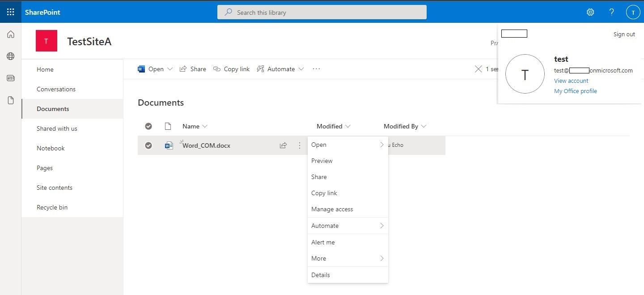Expand the Automate toolbar dropdown chevron
The width and height of the screenshot is (644, 295).
tap(301, 69)
